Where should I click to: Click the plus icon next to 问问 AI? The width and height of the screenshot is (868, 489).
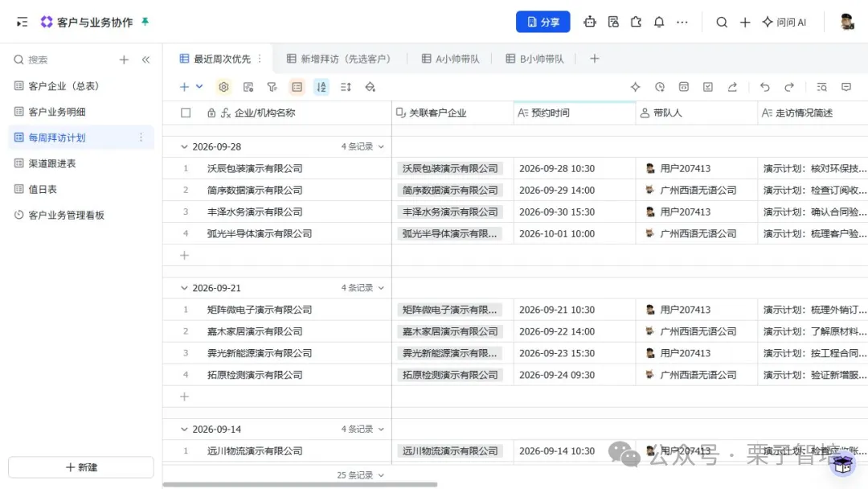click(744, 23)
